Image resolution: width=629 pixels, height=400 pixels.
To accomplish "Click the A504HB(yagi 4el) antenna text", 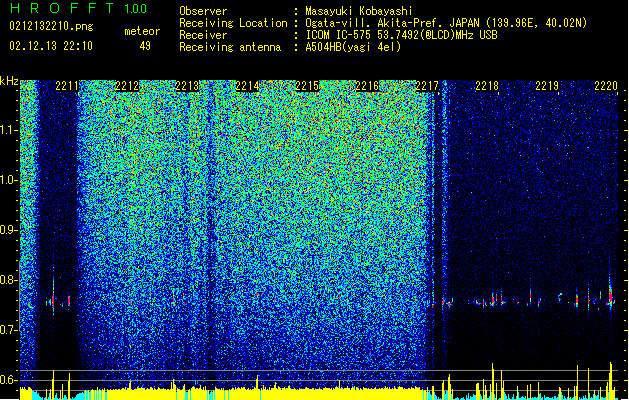I will point(353,47).
